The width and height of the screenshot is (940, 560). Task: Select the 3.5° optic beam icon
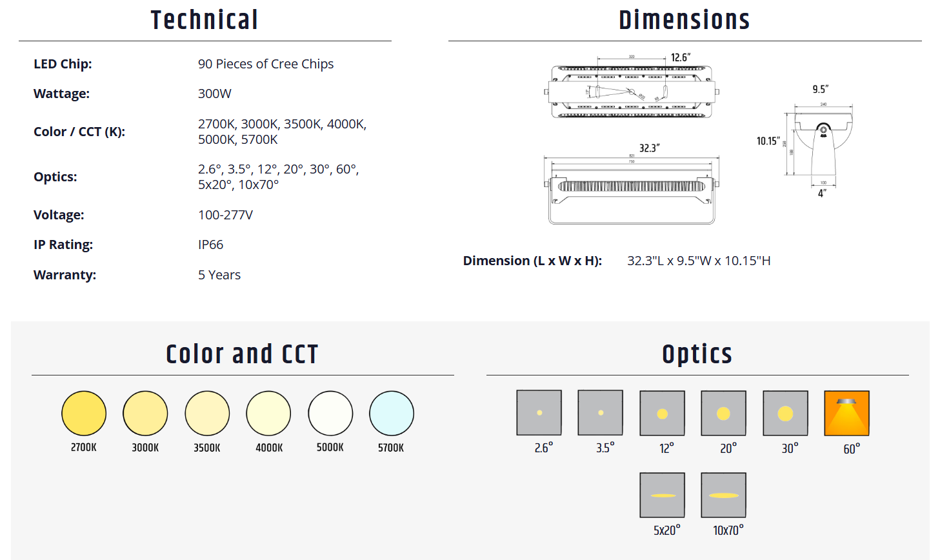pos(600,412)
